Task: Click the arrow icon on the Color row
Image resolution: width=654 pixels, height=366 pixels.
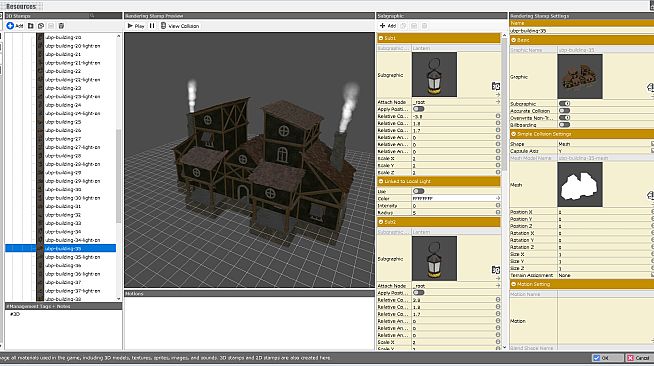Action: (498, 198)
